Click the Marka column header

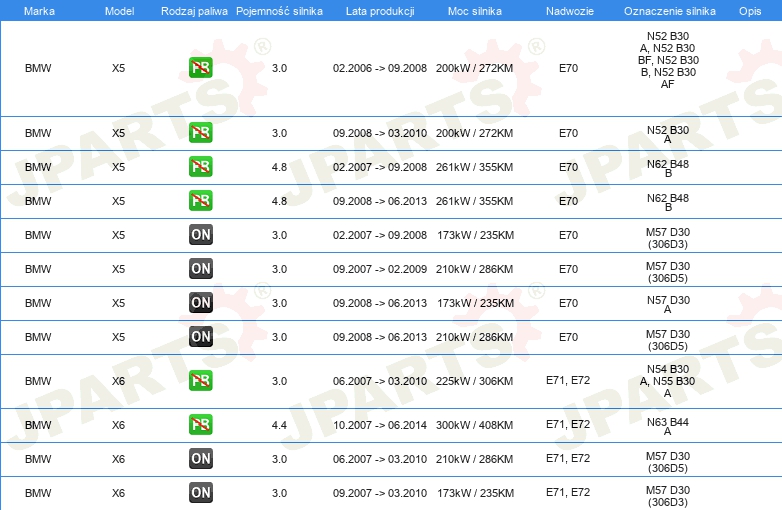[39, 11]
